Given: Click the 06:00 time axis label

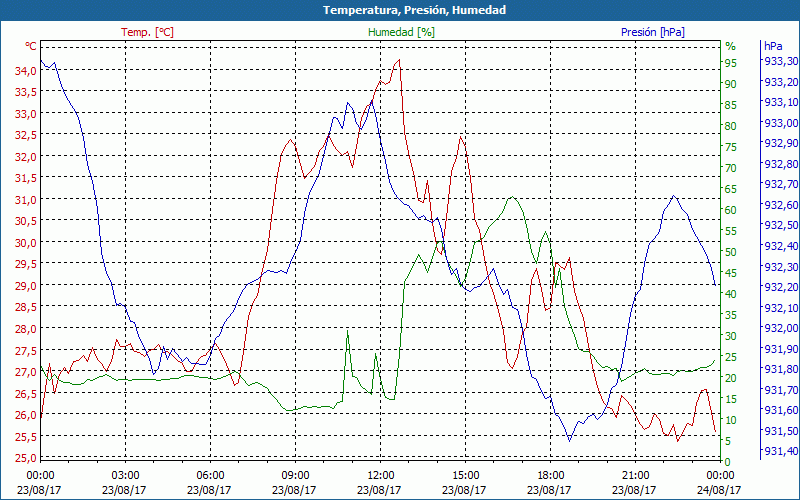Looking at the screenshot, I should click(210, 476).
